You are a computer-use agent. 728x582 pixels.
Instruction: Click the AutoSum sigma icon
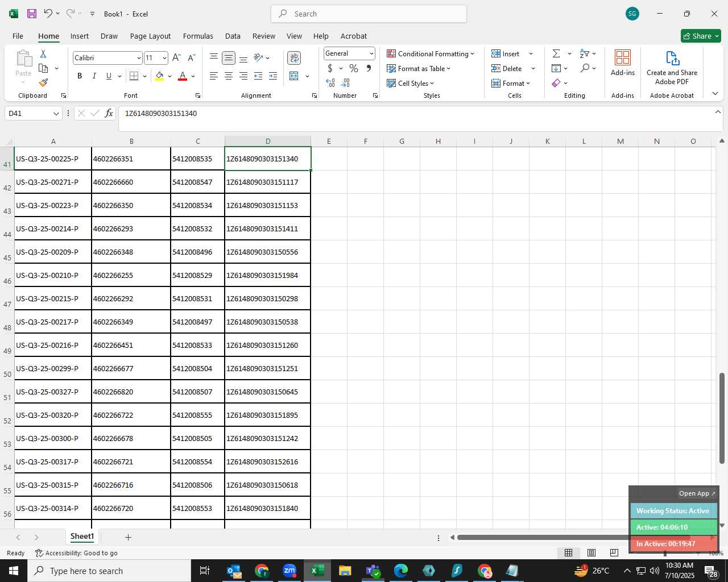click(556, 53)
